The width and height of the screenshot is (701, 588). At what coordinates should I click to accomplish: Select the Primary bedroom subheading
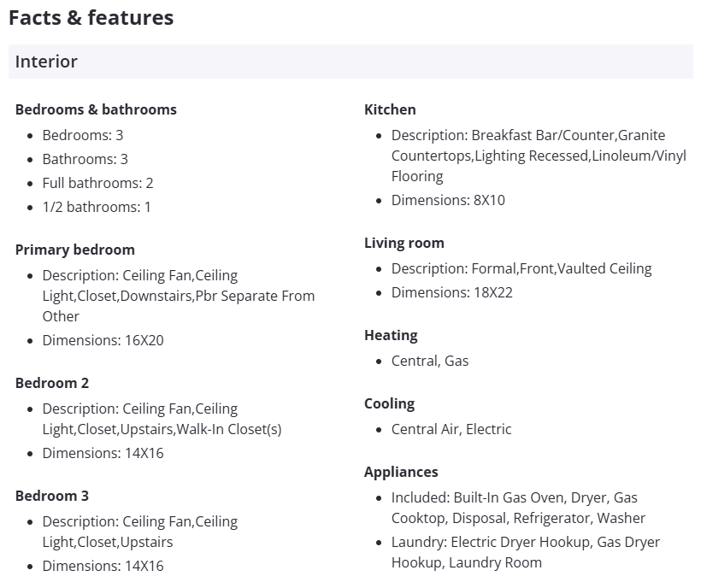pos(75,250)
